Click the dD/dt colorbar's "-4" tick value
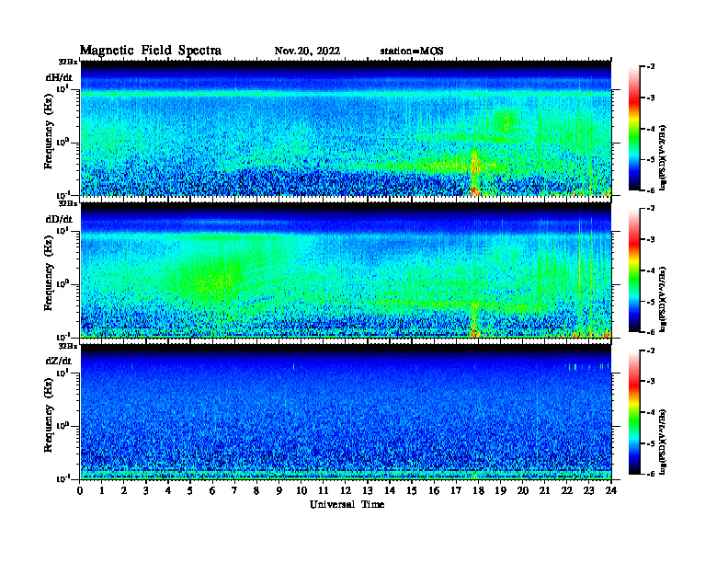 [x=651, y=270]
